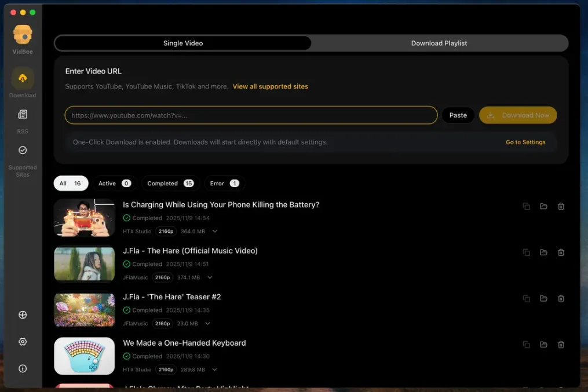This screenshot has height=392, width=588.
Task: Open folder for The Hare Teaser #2
Action: coord(543,298)
